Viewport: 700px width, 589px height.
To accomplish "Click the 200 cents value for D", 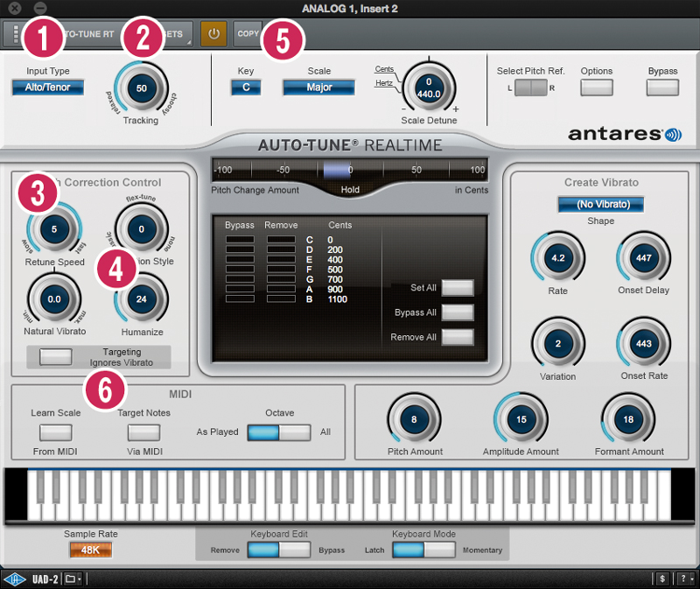I will (x=335, y=249).
